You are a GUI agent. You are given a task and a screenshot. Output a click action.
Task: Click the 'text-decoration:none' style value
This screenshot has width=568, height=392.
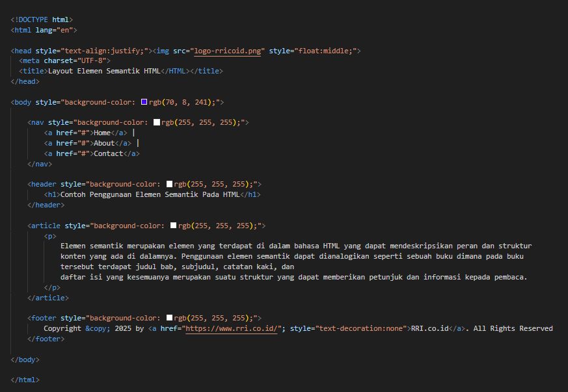361,328
